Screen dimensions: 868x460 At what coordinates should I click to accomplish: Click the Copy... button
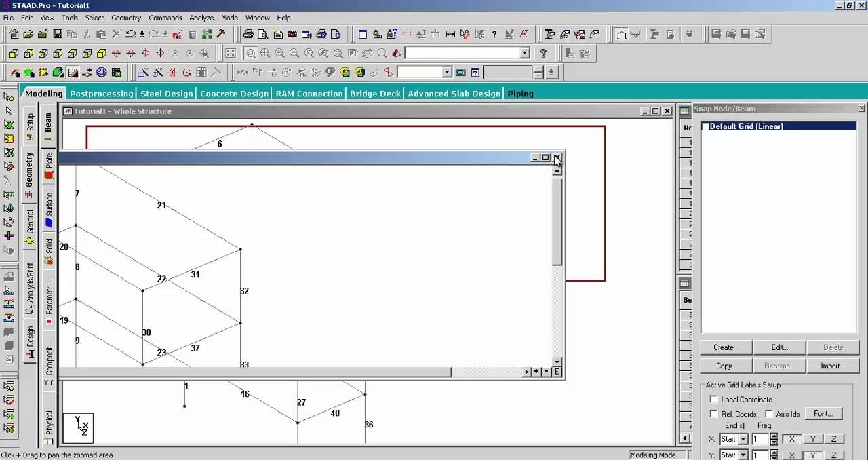pos(726,366)
